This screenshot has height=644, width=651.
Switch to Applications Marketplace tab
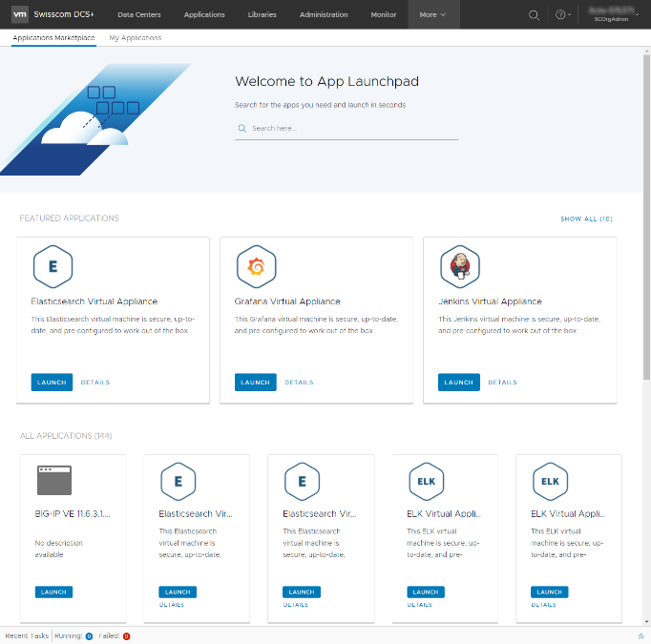pos(54,38)
